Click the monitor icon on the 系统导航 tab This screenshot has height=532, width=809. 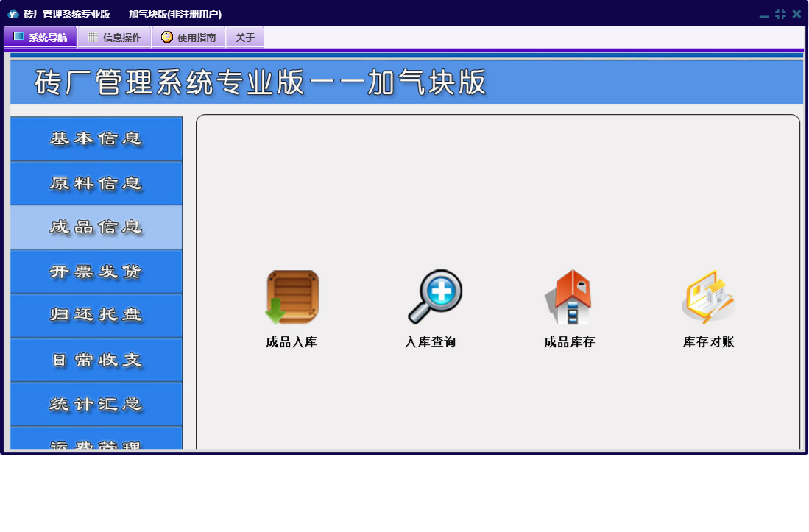18,37
